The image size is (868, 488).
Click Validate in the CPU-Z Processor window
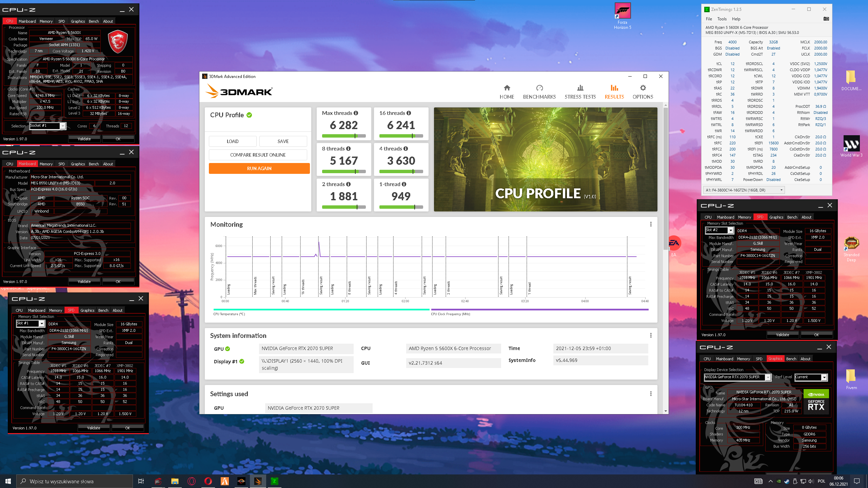tap(84, 139)
